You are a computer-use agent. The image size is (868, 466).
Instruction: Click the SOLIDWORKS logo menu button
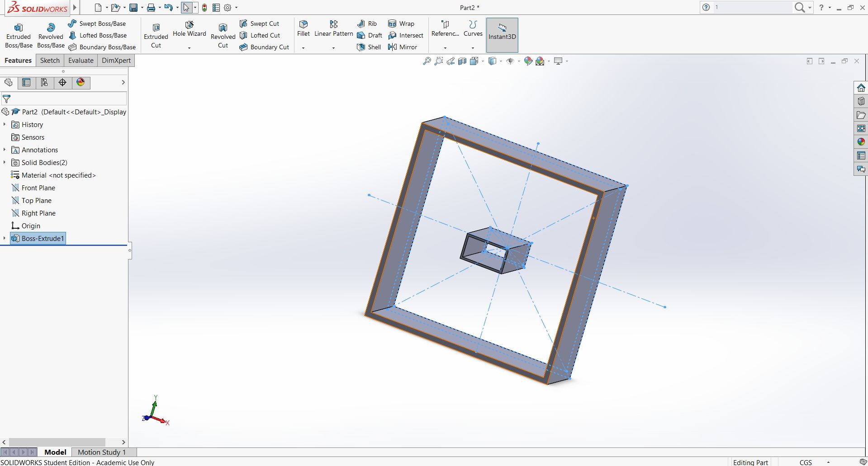pyautogui.click(x=38, y=8)
